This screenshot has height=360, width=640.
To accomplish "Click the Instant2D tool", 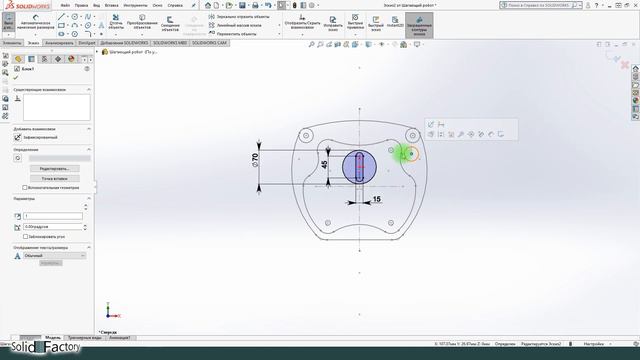I will pos(395,22).
